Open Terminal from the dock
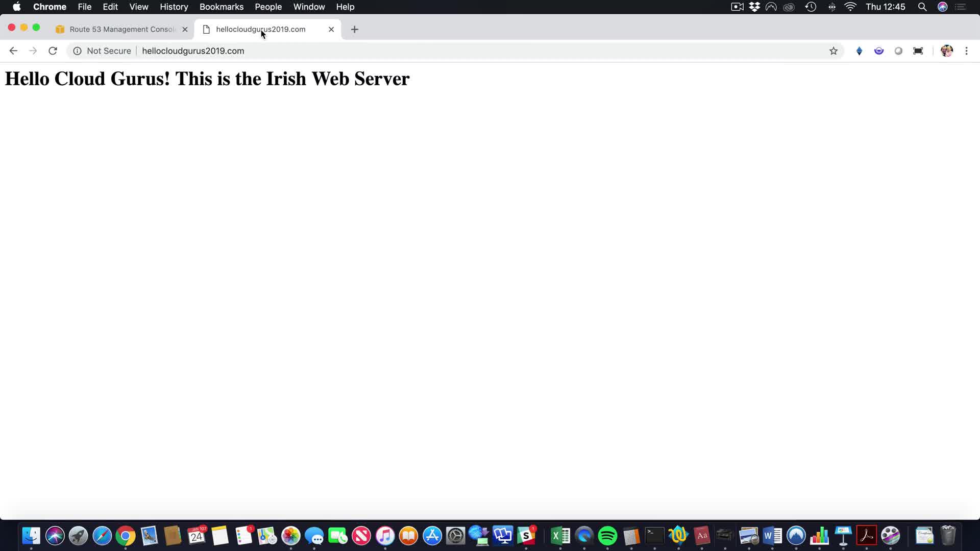980x551 pixels. click(x=654, y=536)
